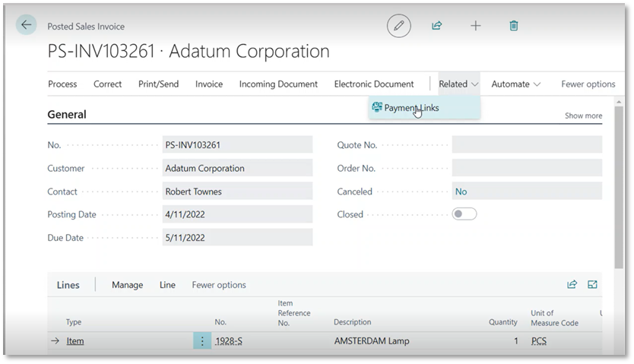Viewport: 634px width, 364px height.
Task: Click the Description column header
Action: [x=352, y=322]
